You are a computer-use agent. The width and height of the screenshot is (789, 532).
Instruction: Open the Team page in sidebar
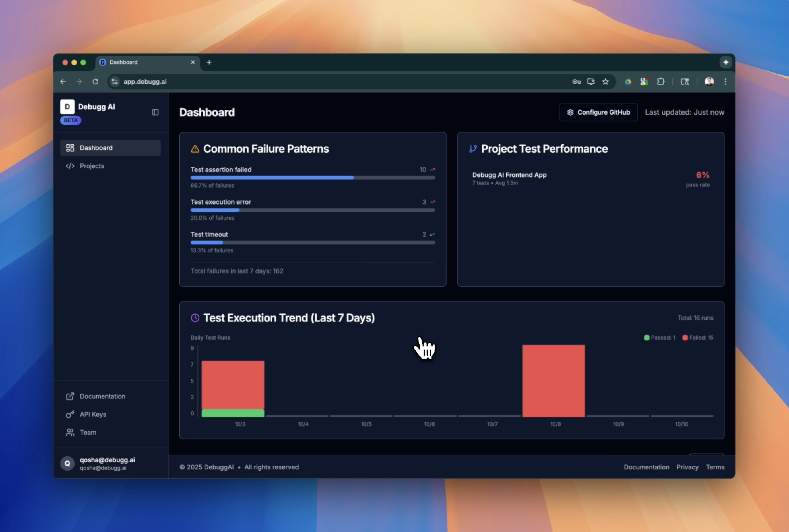(x=88, y=432)
